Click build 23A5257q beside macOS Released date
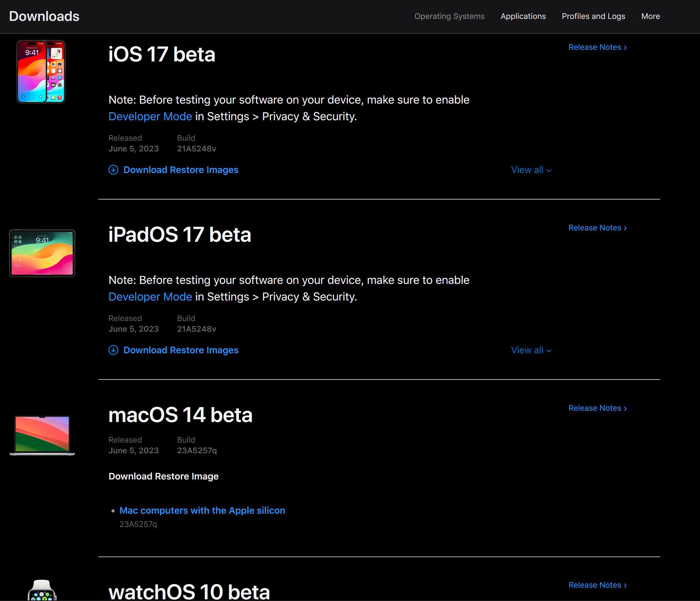700x601 pixels. point(197,451)
